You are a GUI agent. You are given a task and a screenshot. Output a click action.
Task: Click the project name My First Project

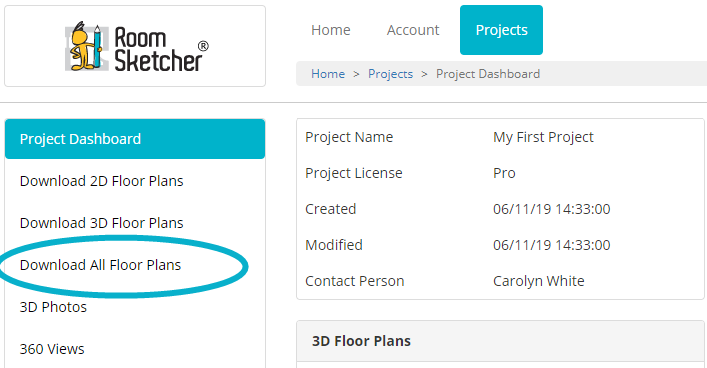click(543, 137)
